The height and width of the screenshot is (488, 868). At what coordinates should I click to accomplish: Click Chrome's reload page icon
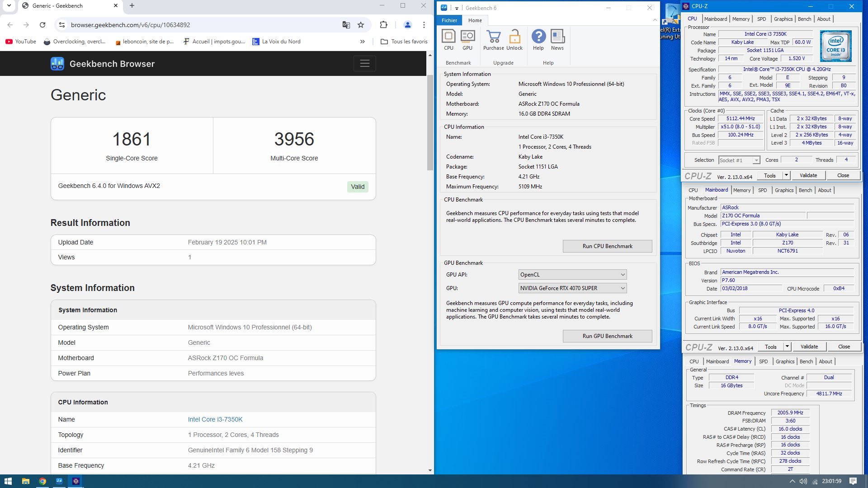pyautogui.click(x=42, y=25)
